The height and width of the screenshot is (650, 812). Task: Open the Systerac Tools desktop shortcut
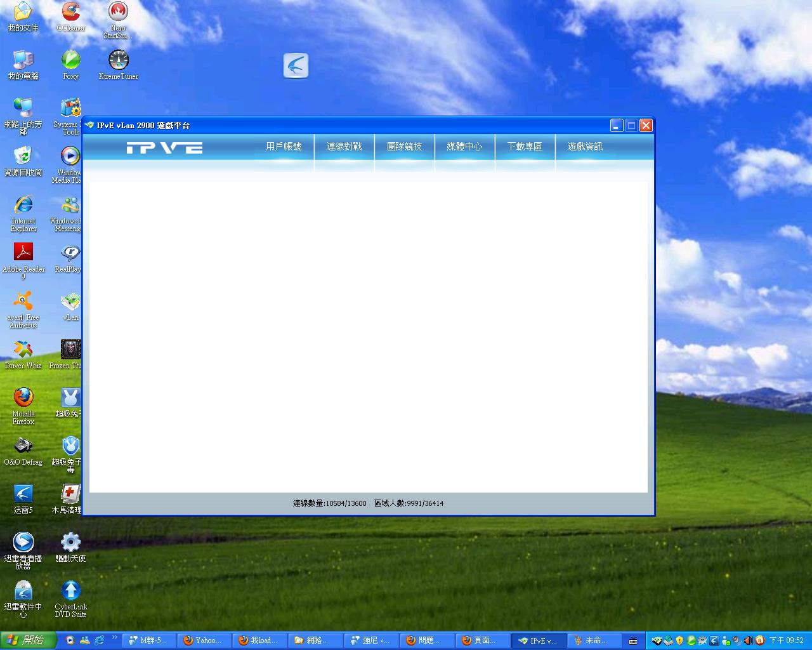pyautogui.click(x=69, y=117)
